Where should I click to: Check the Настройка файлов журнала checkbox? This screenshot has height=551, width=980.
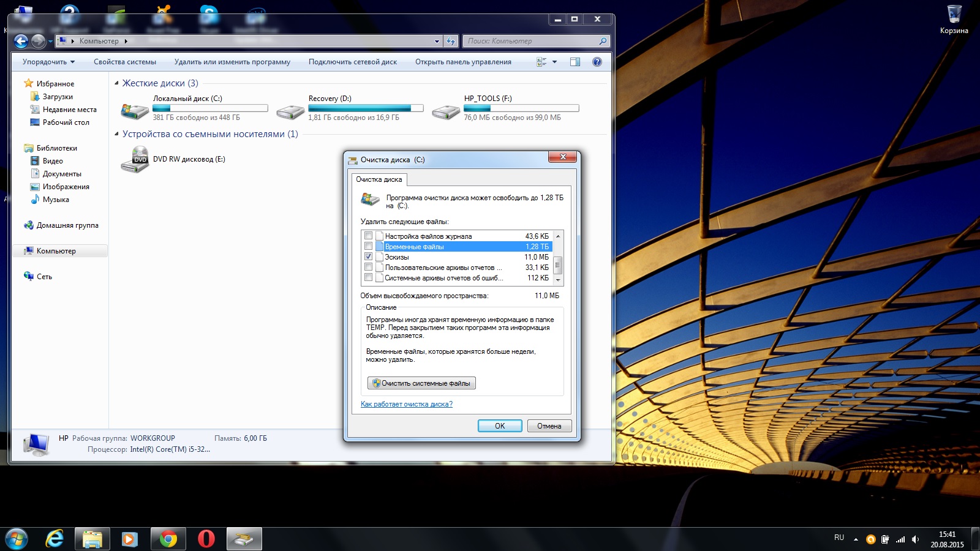pos(368,236)
